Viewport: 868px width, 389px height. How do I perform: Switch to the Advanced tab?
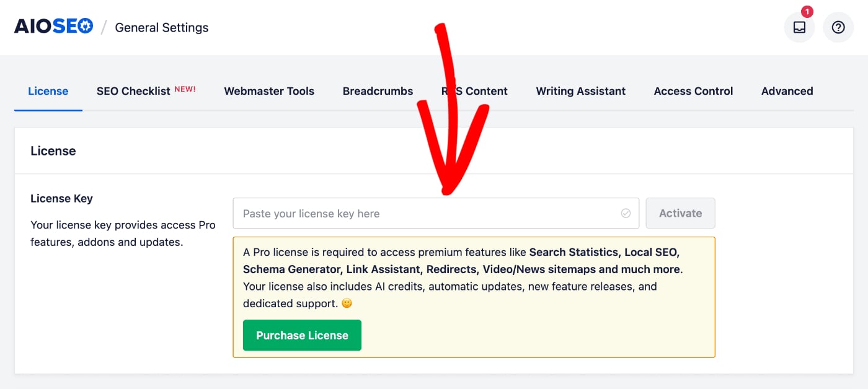[x=787, y=91]
